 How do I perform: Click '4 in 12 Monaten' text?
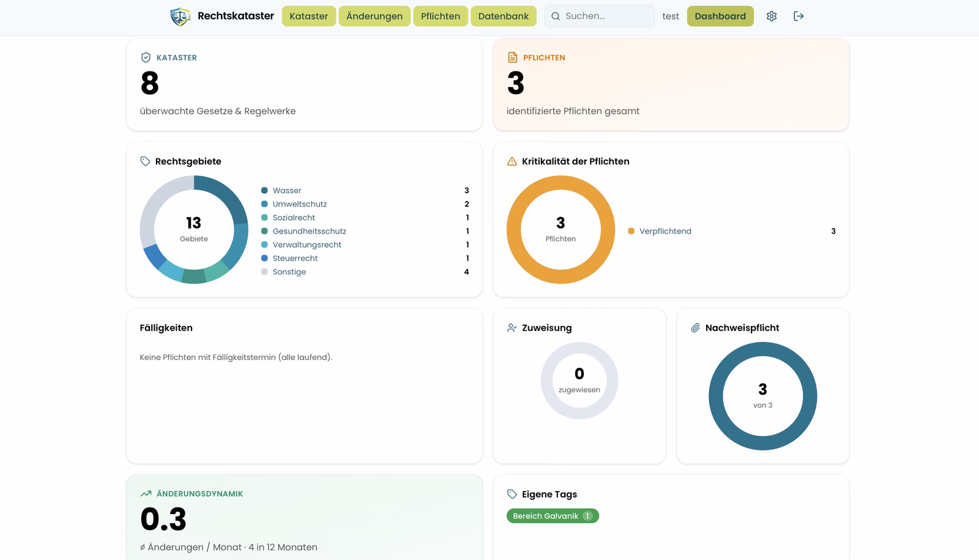283,547
